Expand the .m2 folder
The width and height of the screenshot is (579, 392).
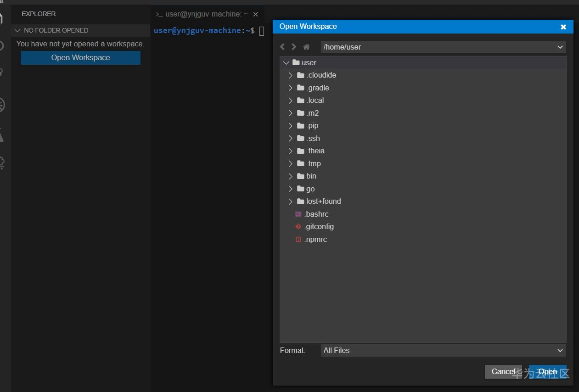click(291, 113)
